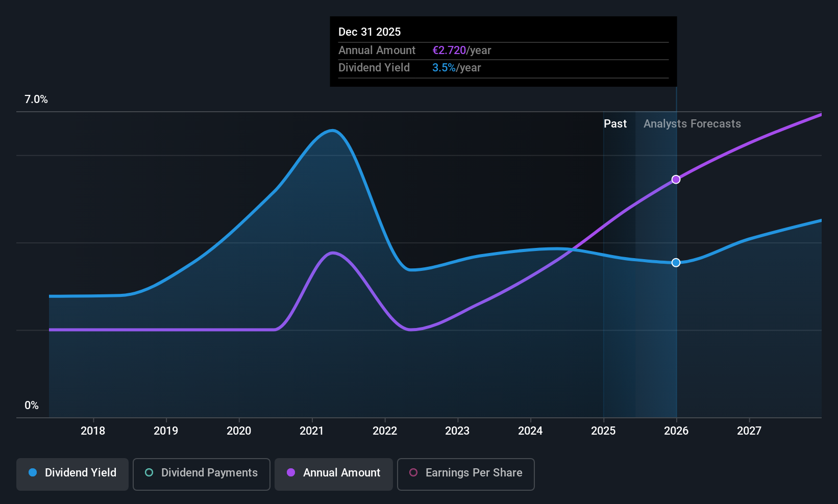Click the €2.720/year value in tooltip
Image resolution: width=838 pixels, height=504 pixels.
[x=462, y=51]
